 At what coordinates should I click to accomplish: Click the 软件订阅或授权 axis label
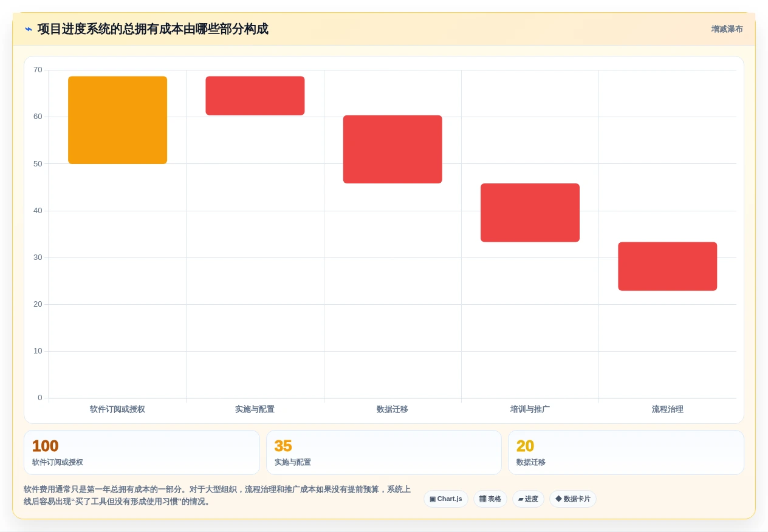117,409
